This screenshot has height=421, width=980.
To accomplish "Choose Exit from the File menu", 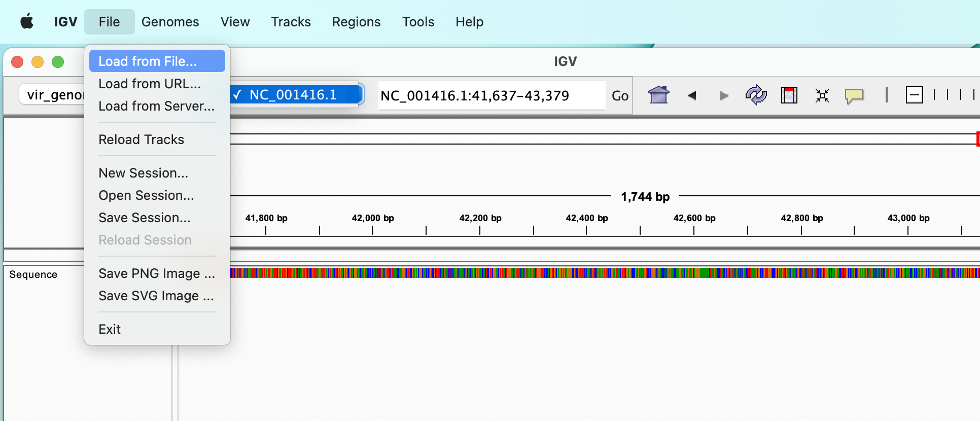I will (x=157, y=329).
